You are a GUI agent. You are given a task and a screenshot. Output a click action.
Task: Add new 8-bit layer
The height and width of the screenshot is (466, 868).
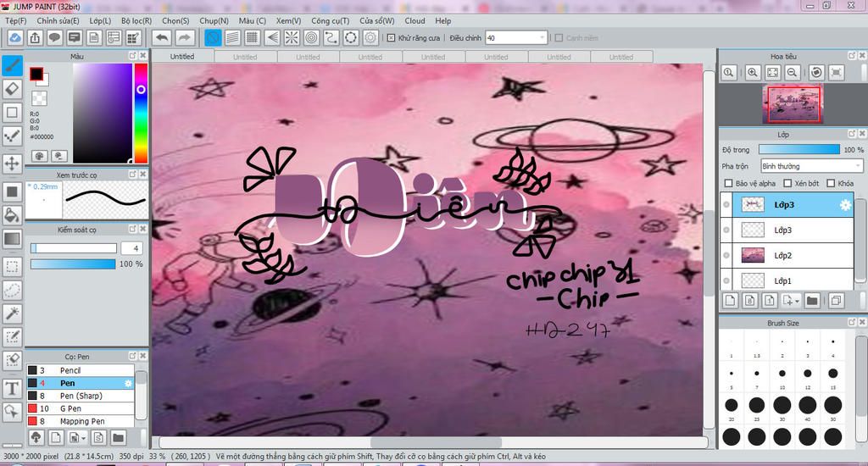point(750,301)
